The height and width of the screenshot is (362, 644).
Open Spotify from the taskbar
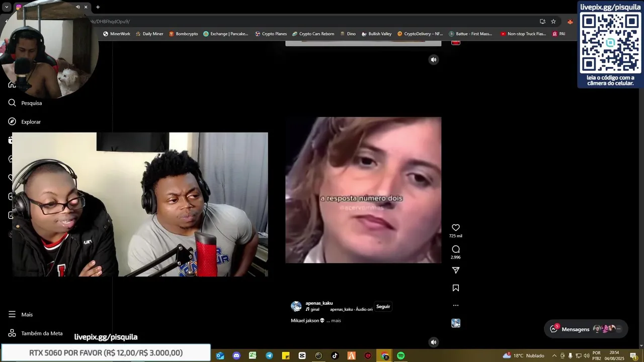[x=400, y=355]
